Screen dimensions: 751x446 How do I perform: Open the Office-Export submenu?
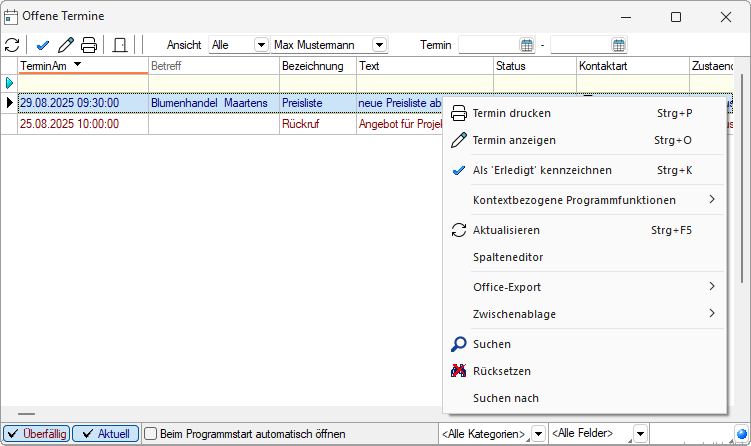[x=507, y=287]
